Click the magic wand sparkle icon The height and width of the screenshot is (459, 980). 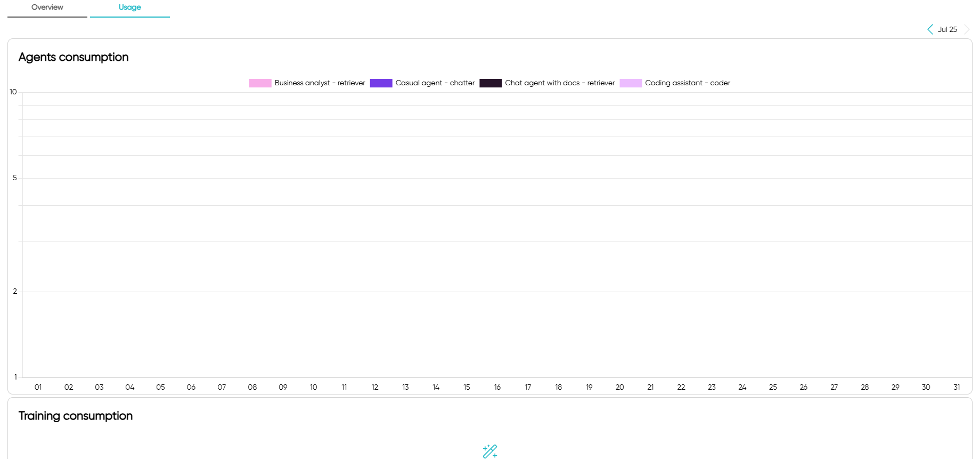coord(490,451)
